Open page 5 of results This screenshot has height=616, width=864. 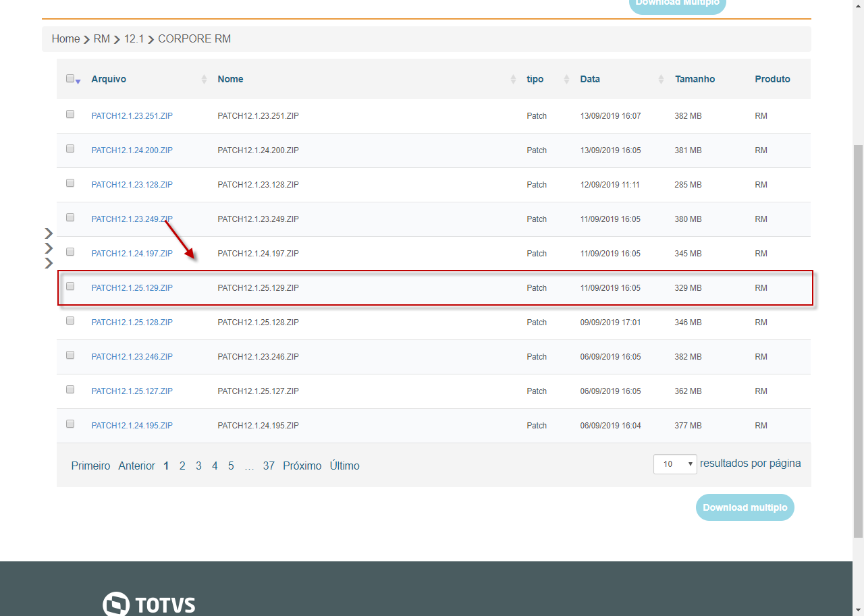coord(231,466)
